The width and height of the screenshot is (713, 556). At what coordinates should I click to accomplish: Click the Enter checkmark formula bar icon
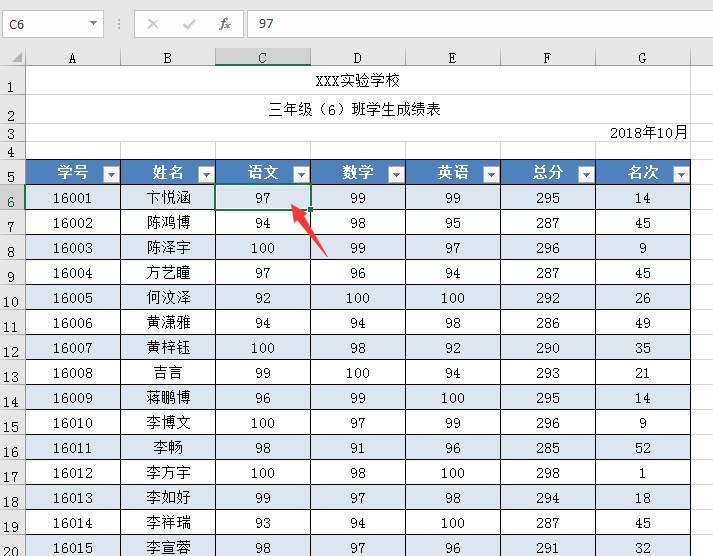(x=189, y=24)
